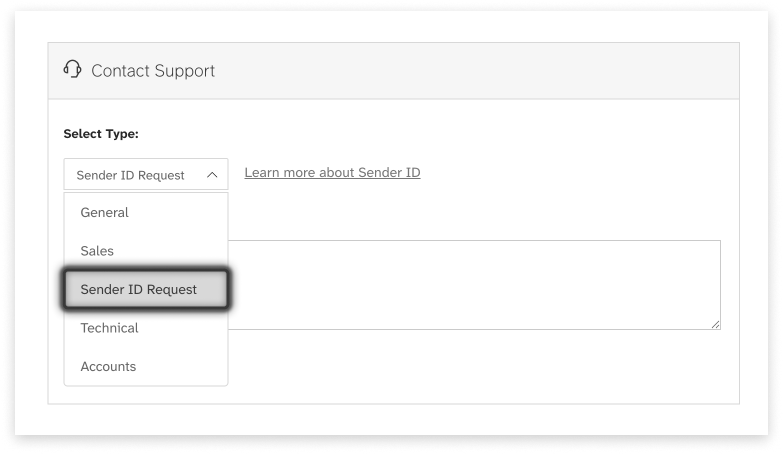Click the headset support icon

point(72,70)
